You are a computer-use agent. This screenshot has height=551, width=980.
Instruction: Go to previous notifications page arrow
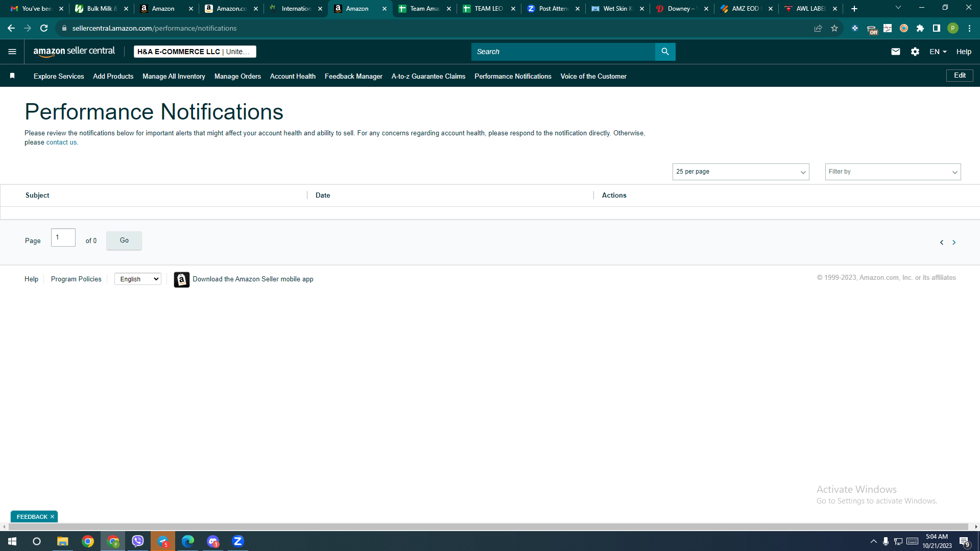click(x=941, y=243)
